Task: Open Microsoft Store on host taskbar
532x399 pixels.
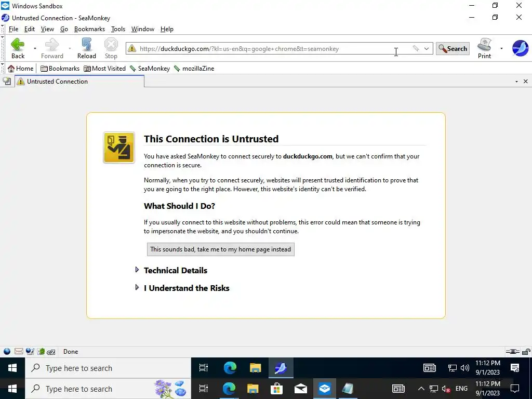Action: coord(276,389)
